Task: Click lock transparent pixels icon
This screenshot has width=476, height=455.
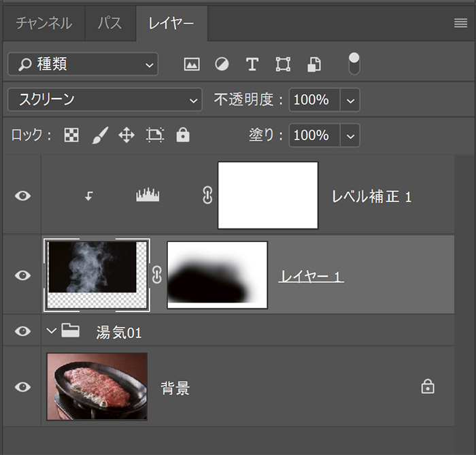Action: click(71, 135)
